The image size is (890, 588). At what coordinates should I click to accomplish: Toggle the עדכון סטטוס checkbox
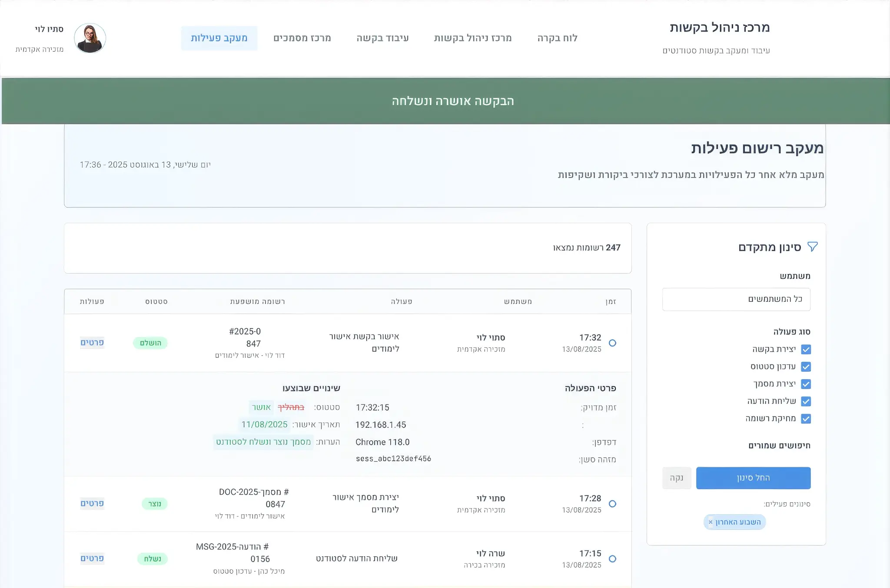pos(806,367)
